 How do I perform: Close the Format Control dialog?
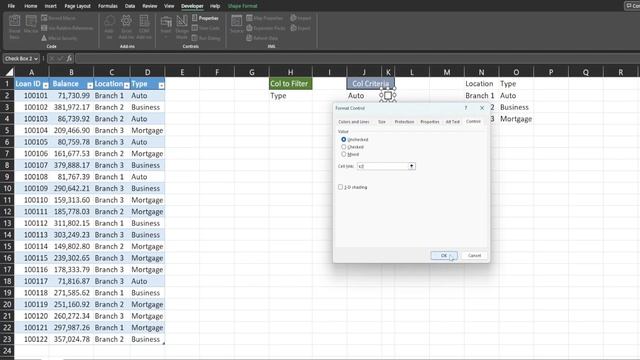coord(482,108)
